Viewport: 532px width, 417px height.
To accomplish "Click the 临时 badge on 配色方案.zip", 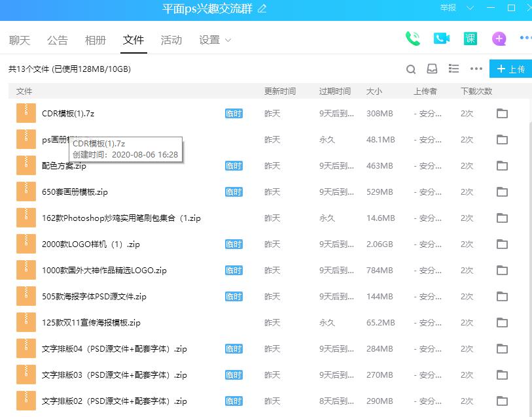I will [x=234, y=165].
